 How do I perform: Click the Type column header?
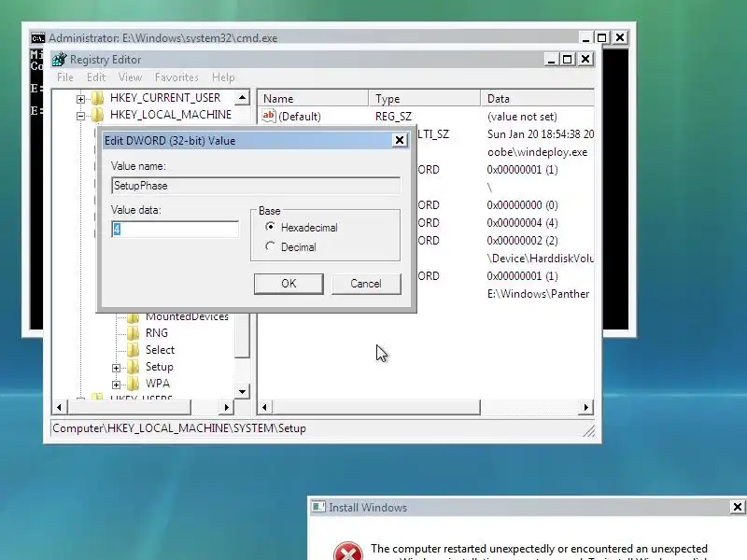pyautogui.click(x=425, y=99)
